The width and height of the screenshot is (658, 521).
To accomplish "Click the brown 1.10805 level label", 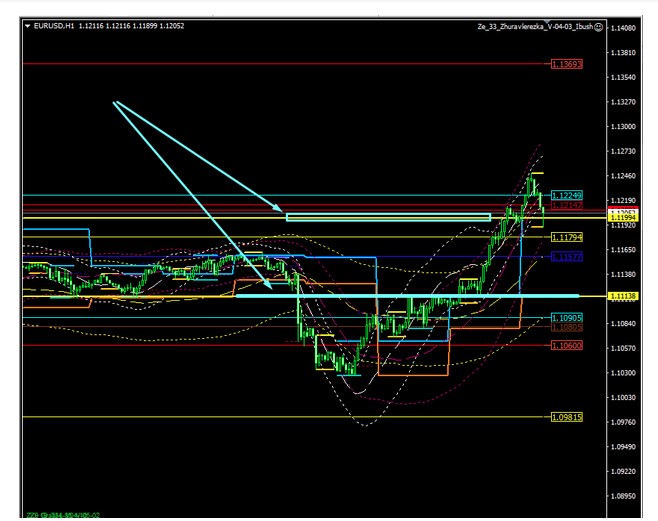I will point(566,327).
